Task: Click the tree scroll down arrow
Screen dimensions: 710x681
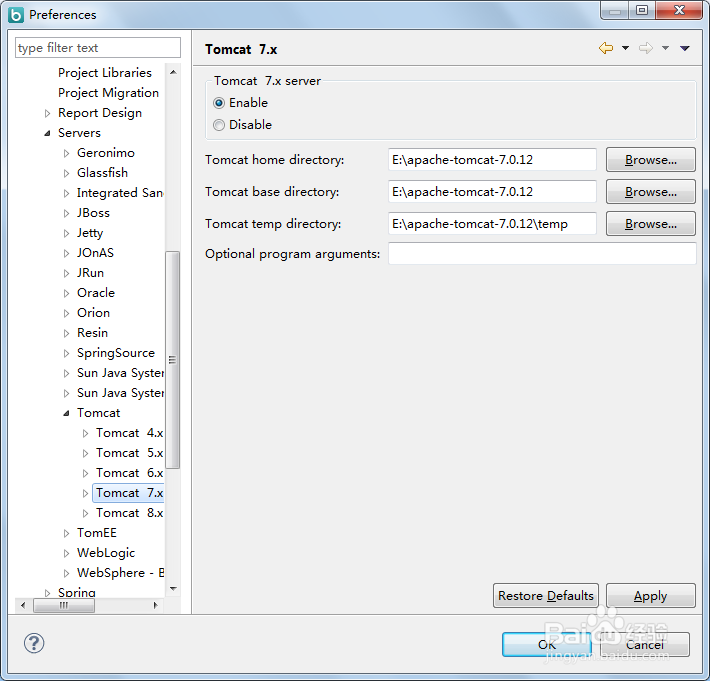Action: tap(173, 589)
